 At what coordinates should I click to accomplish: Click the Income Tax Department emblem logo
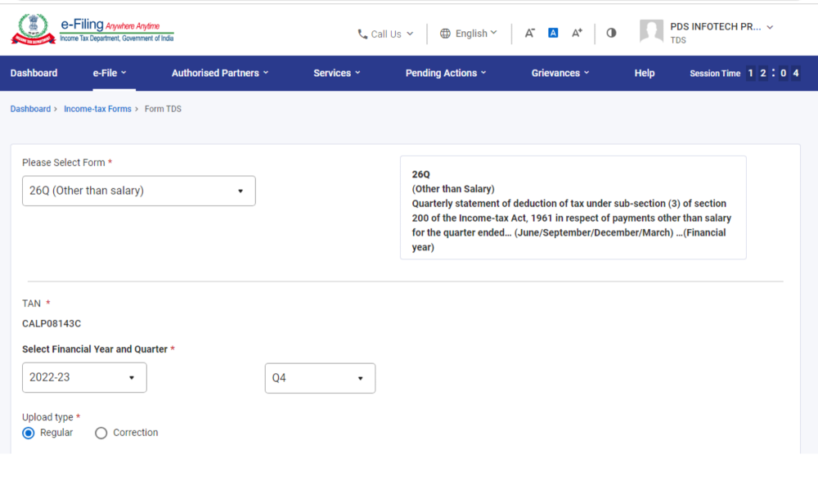[x=33, y=27]
